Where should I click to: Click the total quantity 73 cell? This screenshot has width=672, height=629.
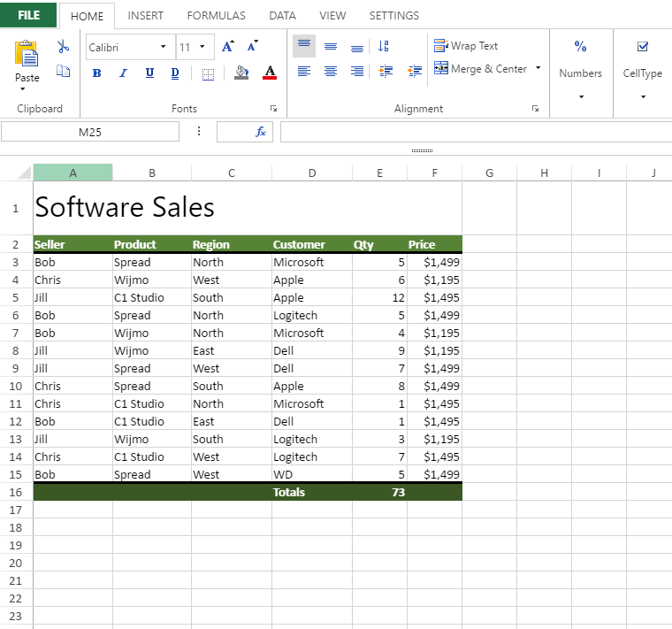click(x=379, y=492)
